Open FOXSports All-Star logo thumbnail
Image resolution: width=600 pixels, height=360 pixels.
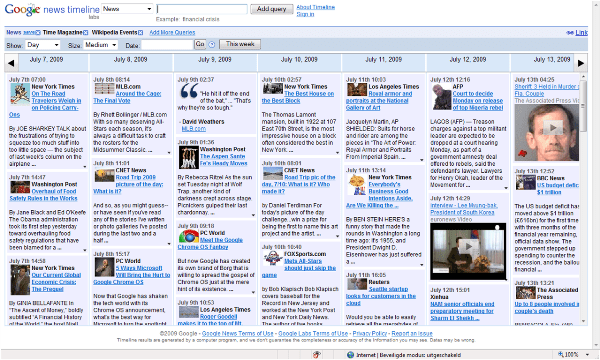[x=273, y=258]
